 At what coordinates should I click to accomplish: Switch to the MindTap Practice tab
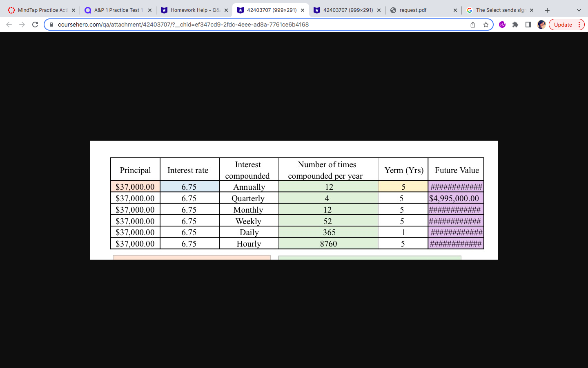42,10
